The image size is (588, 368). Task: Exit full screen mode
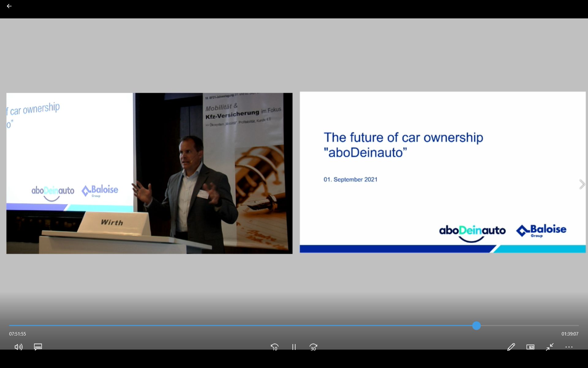pos(550,347)
